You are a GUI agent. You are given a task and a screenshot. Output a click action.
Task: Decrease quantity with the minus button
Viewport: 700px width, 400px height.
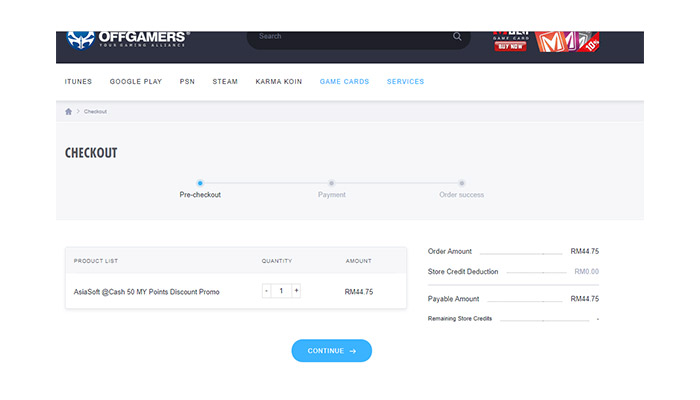tap(267, 291)
